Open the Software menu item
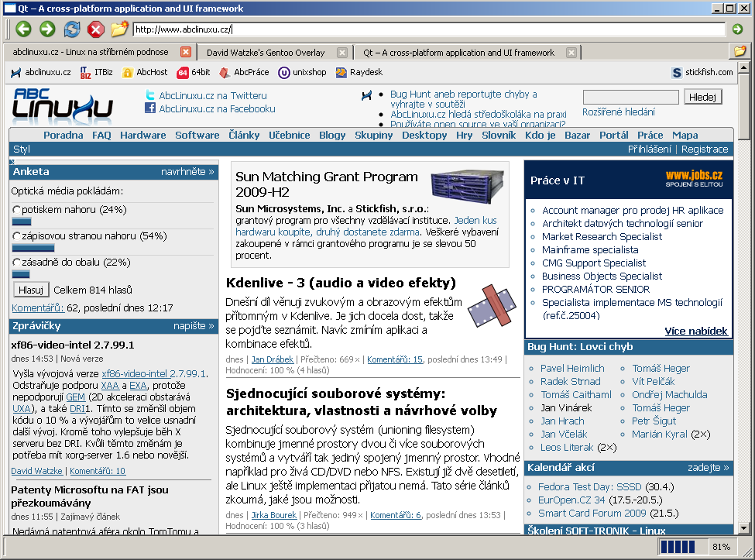The width and height of the screenshot is (755, 560). pyautogui.click(x=197, y=136)
